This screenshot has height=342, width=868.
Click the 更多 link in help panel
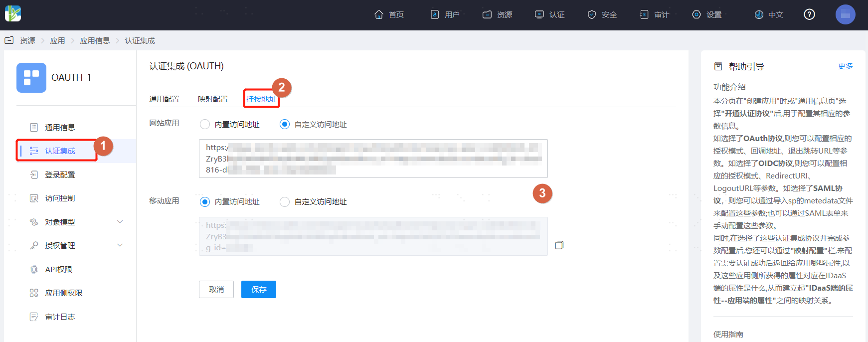tap(845, 66)
